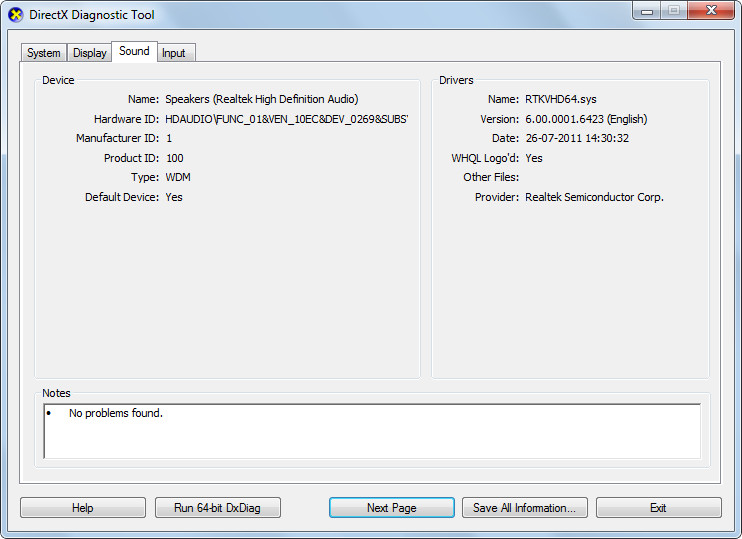Image resolution: width=742 pixels, height=539 pixels.
Task: Click the Notes text box
Action: click(x=372, y=431)
